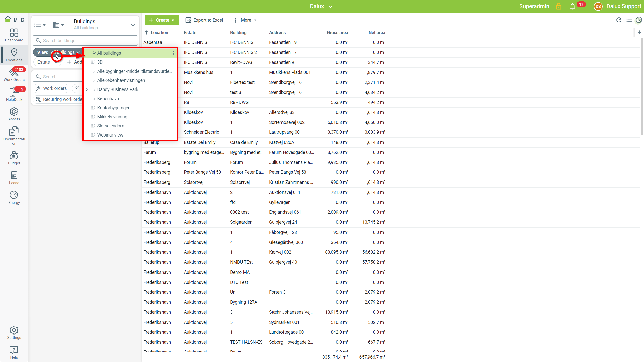Open the Work Orders module
The height and width of the screenshot is (362, 644).
(x=14, y=75)
